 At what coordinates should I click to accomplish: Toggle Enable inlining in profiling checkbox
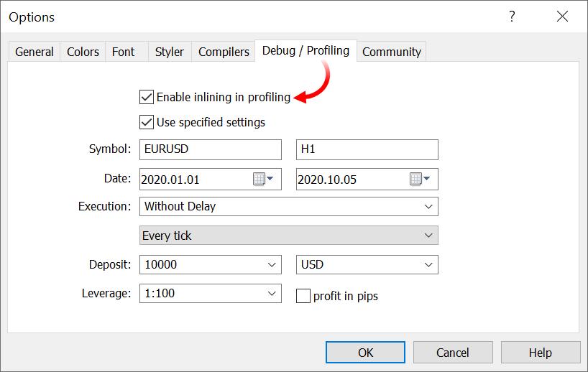point(147,97)
